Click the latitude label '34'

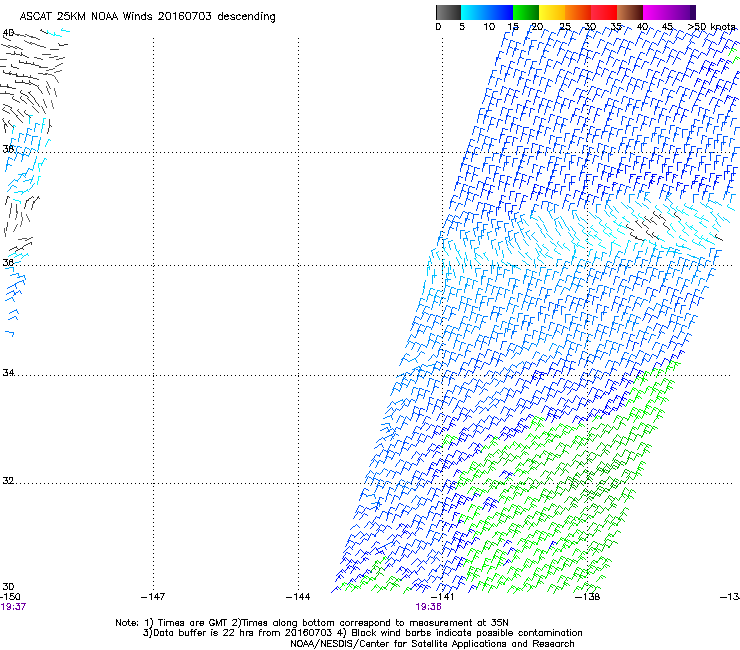[8, 372]
